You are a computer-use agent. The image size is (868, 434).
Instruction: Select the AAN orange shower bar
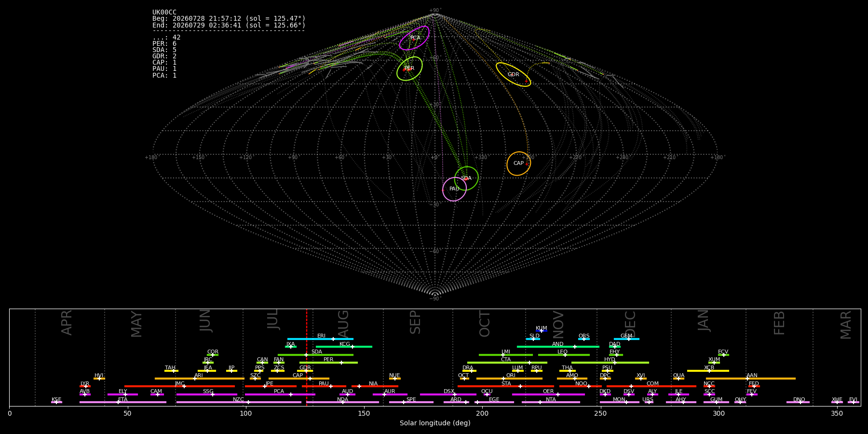coord(751,379)
